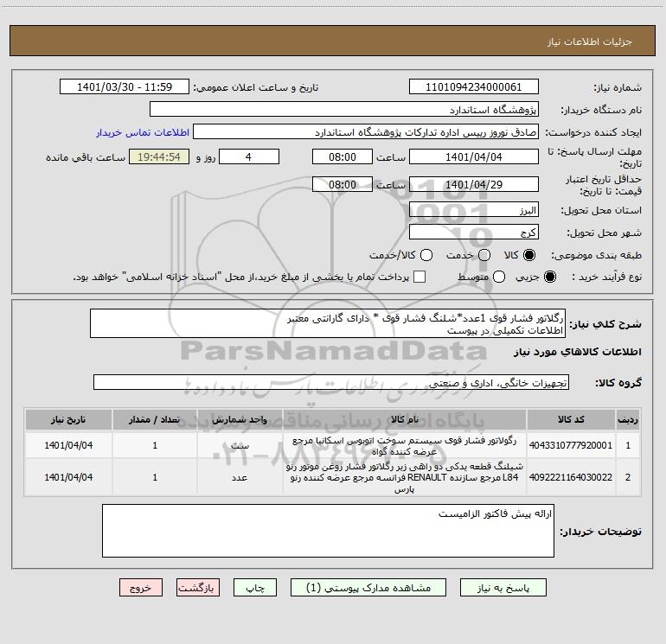Click the شماره نیاز field 1101094234000061
The width and height of the screenshot is (666, 644).
[474, 86]
